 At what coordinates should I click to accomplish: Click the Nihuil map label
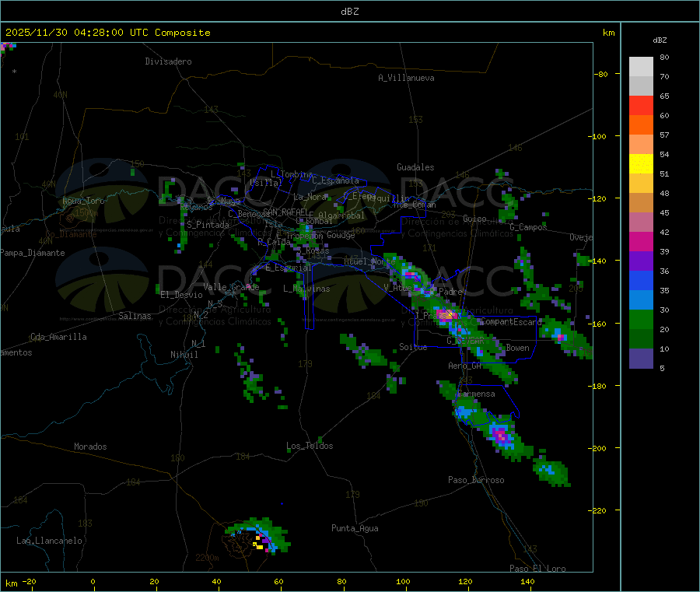click(x=184, y=355)
